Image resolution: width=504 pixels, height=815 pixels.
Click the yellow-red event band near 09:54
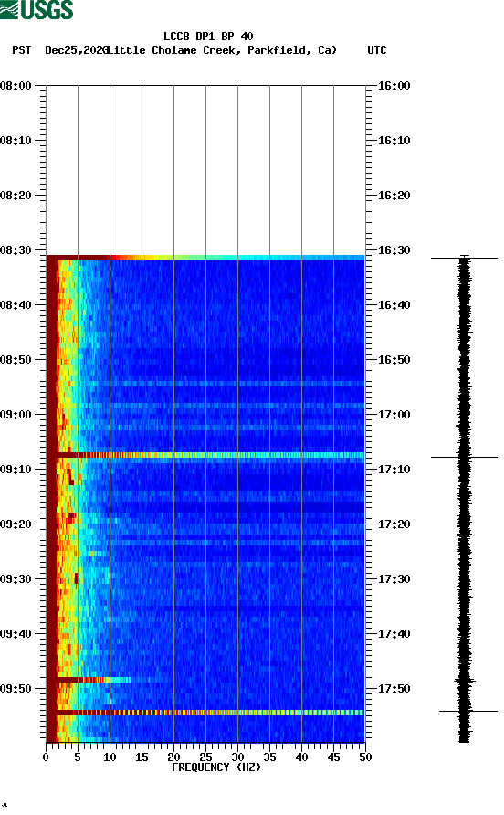205,713
